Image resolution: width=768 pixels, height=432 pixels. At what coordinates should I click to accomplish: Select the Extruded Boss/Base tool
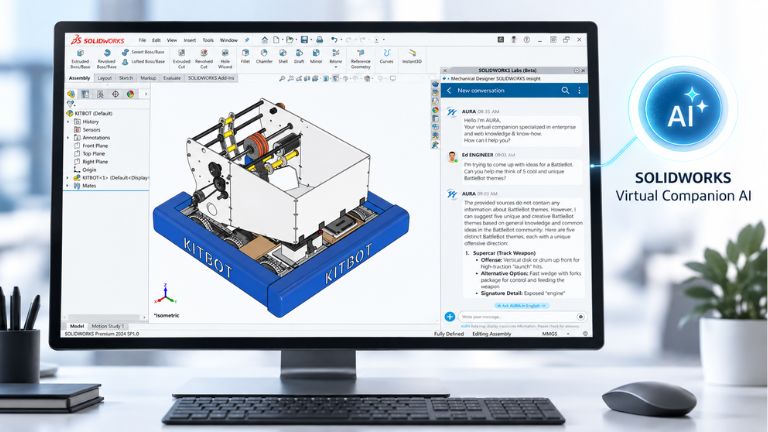pyautogui.click(x=80, y=58)
